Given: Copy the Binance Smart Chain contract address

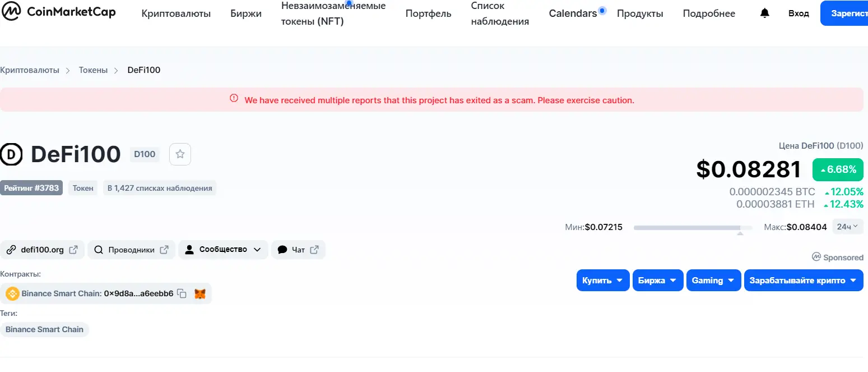Looking at the screenshot, I should click(x=182, y=293).
